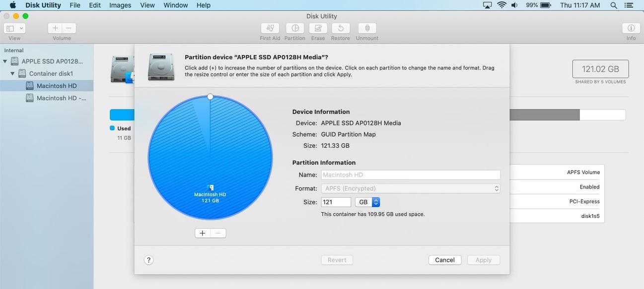Remove a volume with the toolbar minus
Screen dimensions: 644x289
(69, 28)
